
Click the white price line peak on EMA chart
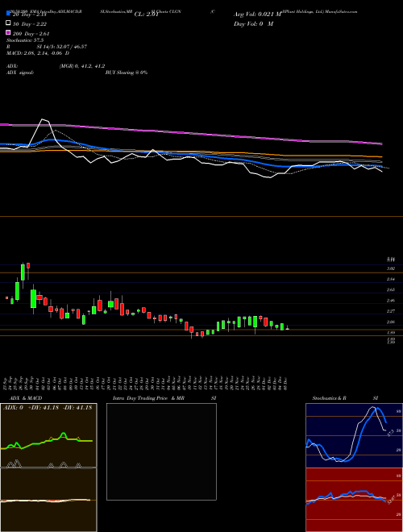(x=43, y=119)
